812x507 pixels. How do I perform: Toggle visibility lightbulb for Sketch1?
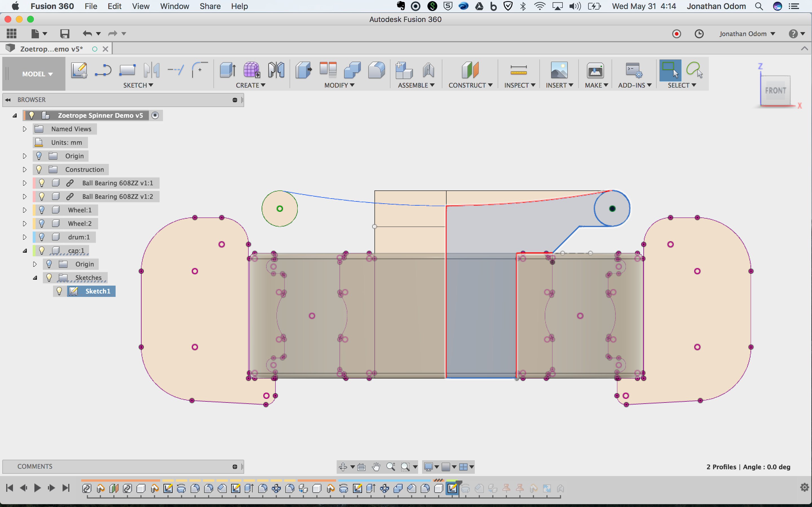tap(59, 291)
